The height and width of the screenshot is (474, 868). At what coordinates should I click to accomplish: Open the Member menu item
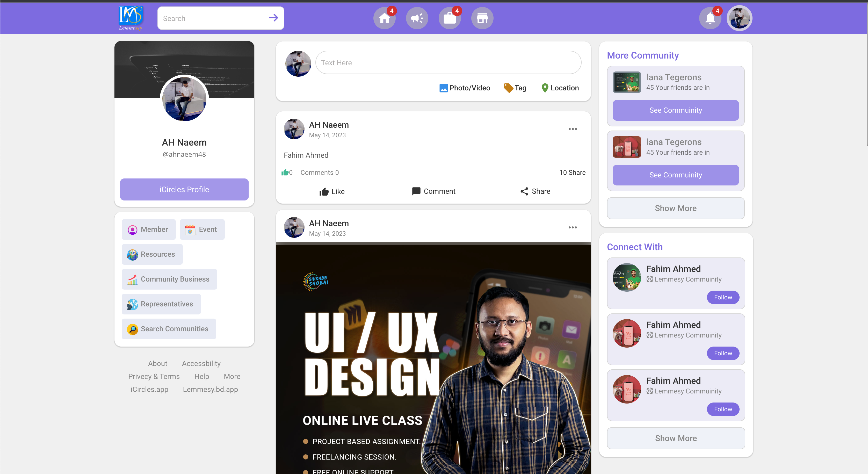coord(149,229)
